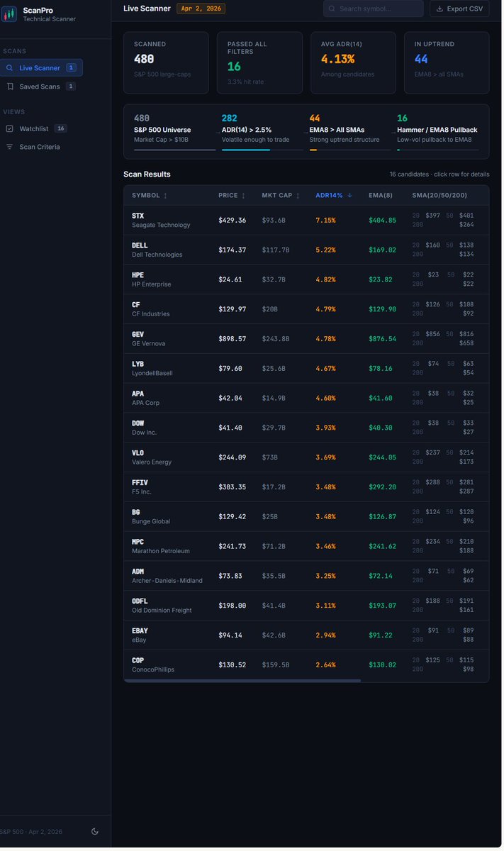Open the MPC Marathon Petroleum row

[306, 547]
